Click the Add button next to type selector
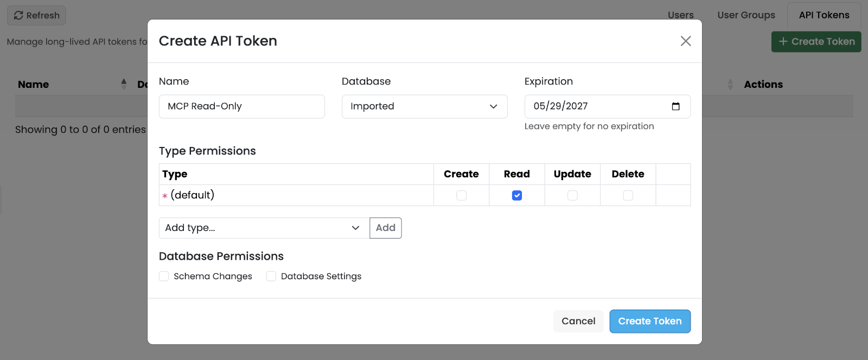The width and height of the screenshot is (868, 360). 386,228
